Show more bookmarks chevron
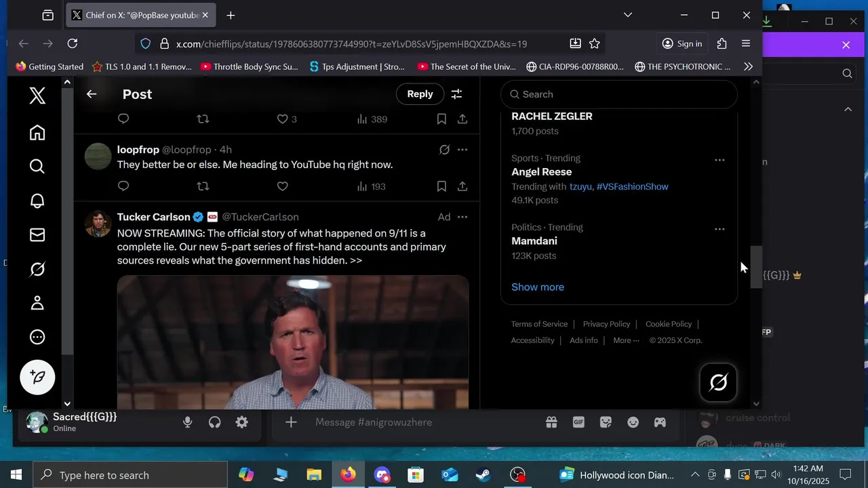Viewport: 868px width, 488px height. coord(748,66)
